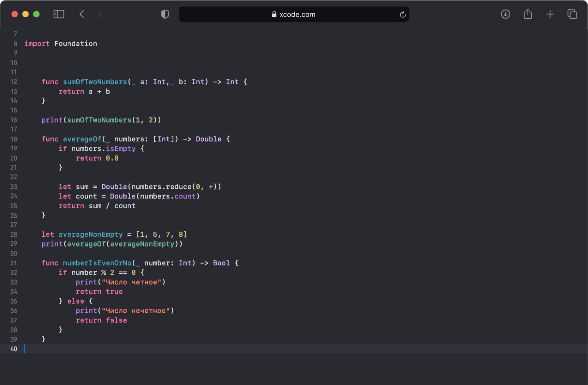Click line number 18 in gutter
Screen dimensions: 588x385
pyautogui.click(x=14, y=139)
